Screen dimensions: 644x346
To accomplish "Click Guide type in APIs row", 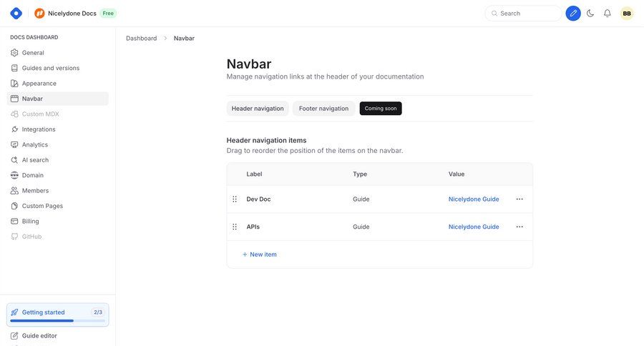I will point(361,227).
